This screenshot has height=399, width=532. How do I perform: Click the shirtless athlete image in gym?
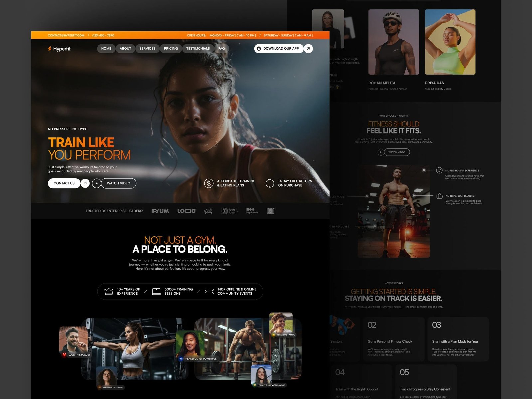pos(394,211)
